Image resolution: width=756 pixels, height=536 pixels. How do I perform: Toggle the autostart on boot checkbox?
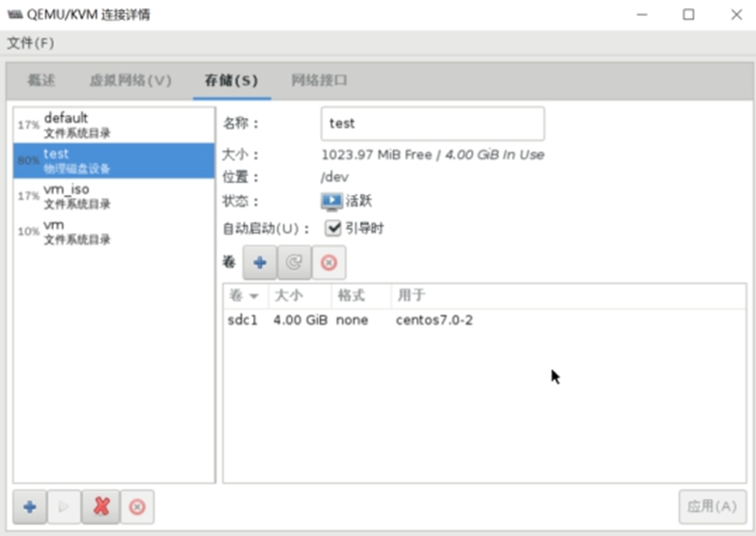(x=333, y=228)
